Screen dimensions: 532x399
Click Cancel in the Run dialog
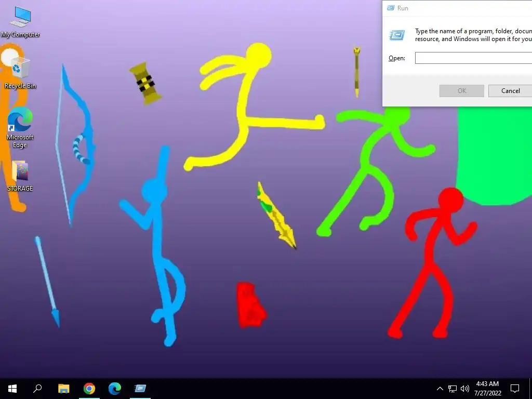coord(510,90)
